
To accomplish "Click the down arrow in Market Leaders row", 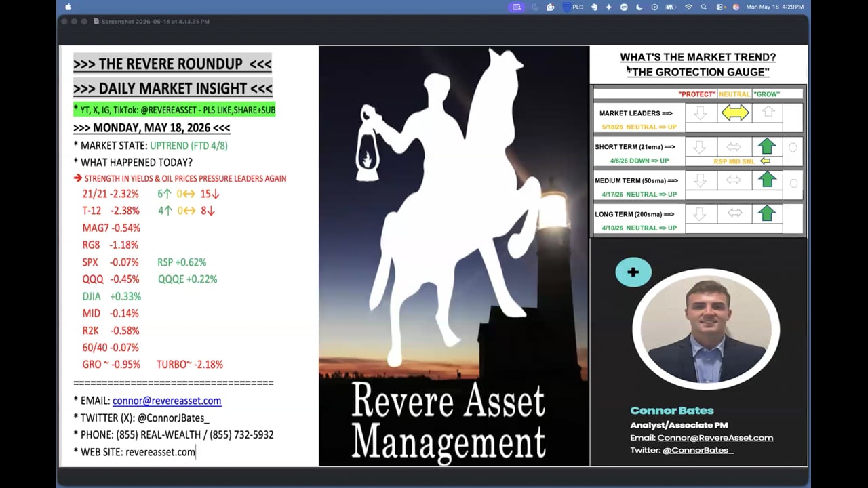I will (701, 113).
